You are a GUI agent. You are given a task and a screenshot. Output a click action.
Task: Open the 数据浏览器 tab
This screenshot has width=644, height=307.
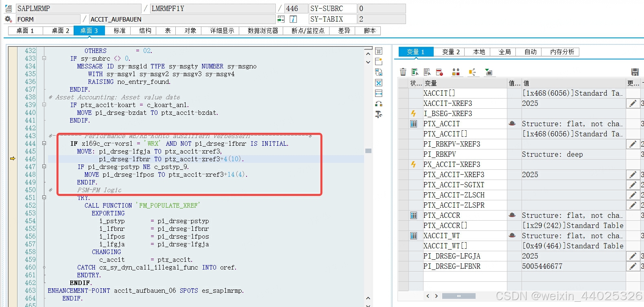point(263,31)
